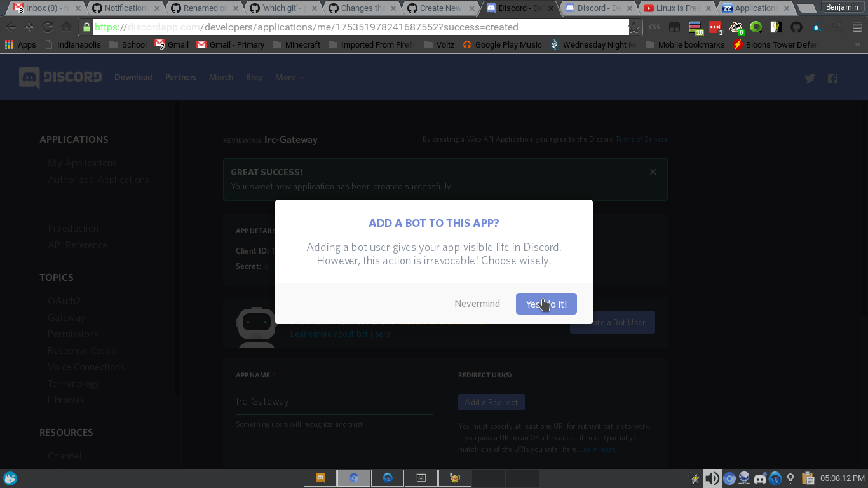Open the Chrome hamburger menu

tap(857, 27)
